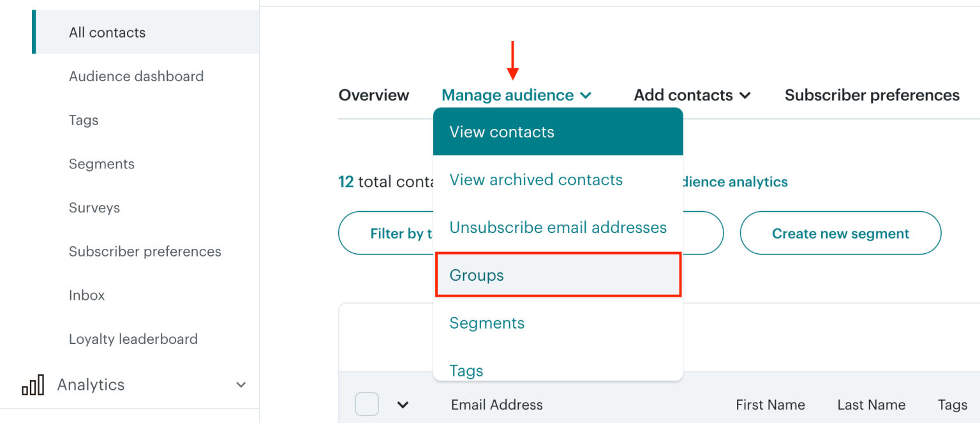980x423 pixels.
Task: Open Audience dashboard from the sidebar
Action: 136,75
